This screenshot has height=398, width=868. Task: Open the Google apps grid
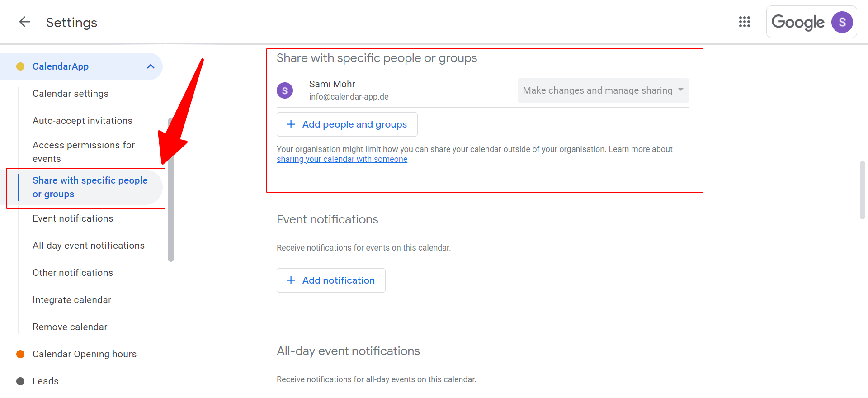click(x=744, y=22)
